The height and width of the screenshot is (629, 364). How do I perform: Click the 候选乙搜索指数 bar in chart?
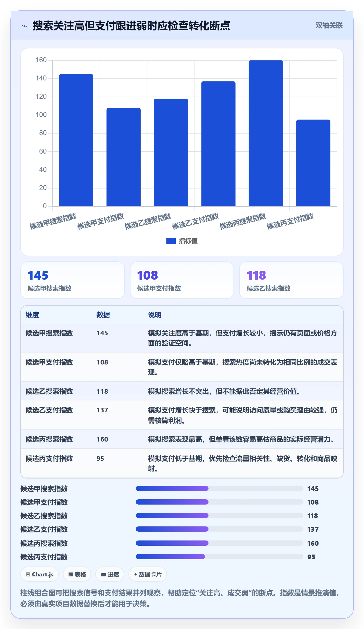[x=171, y=152]
